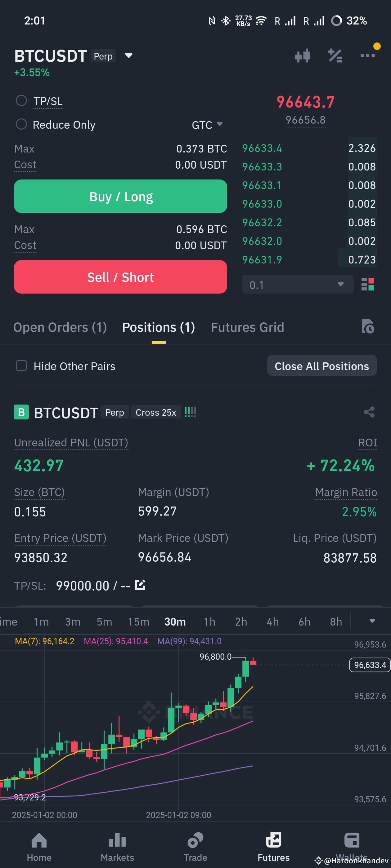391x868 pixels.
Task: Tap the order book layout icon
Action: coord(367,284)
